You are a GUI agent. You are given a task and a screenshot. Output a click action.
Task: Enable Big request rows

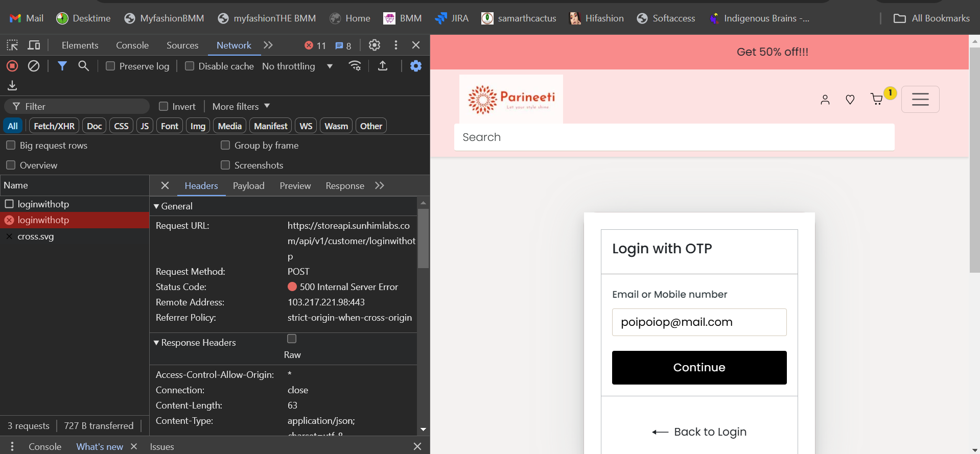pyautogui.click(x=10, y=145)
